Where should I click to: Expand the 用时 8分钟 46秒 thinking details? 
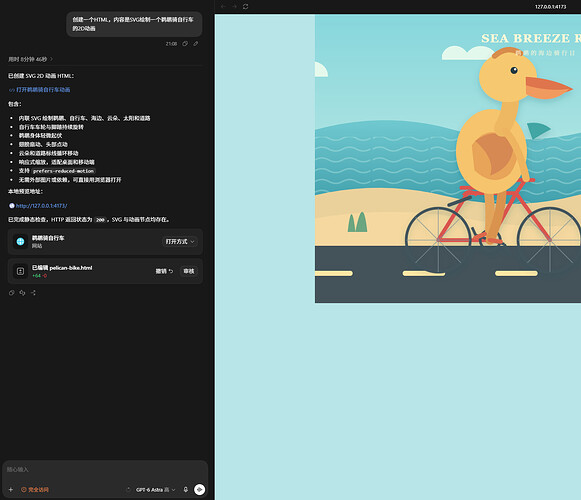[x=30, y=59]
